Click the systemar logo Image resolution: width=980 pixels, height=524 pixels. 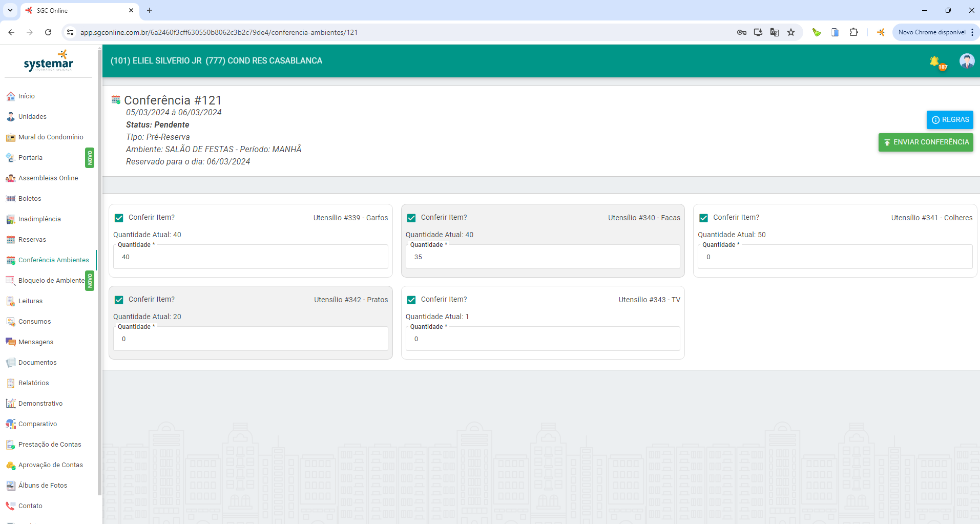click(49, 61)
